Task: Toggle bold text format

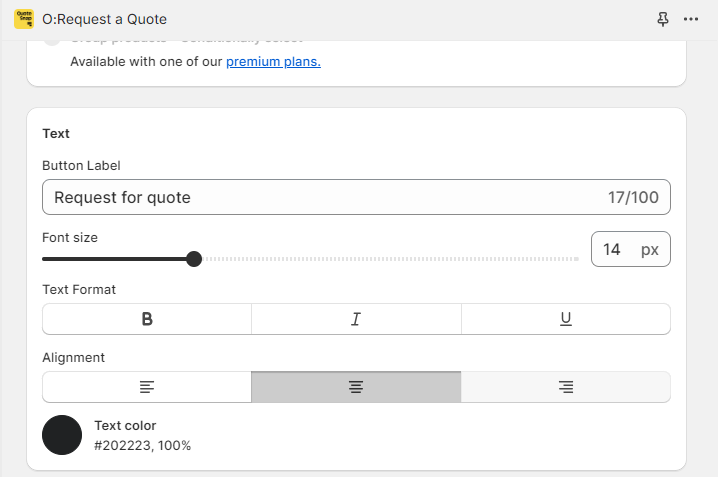Action: tap(147, 319)
